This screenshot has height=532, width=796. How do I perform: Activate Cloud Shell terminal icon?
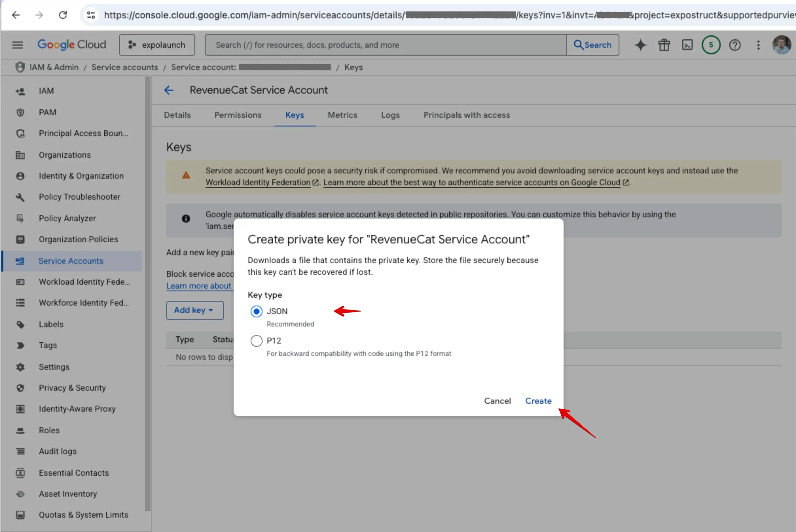[x=687, y=45]
